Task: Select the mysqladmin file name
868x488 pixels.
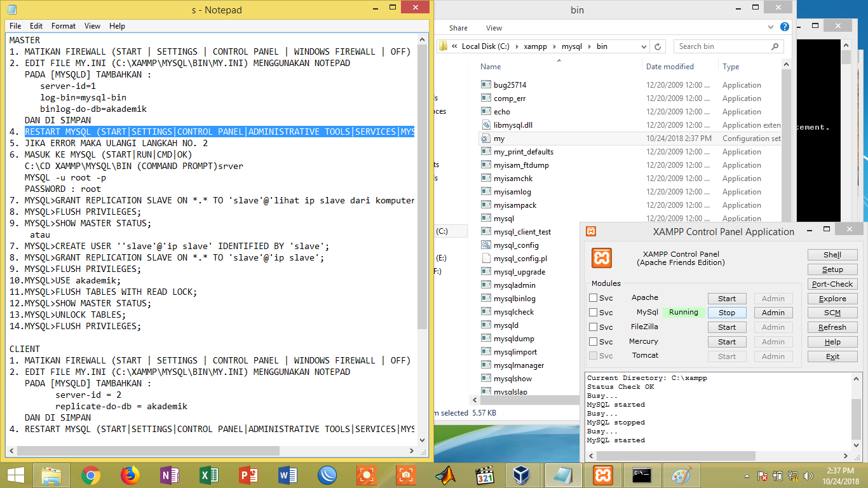Action: (x=515, y=285)
